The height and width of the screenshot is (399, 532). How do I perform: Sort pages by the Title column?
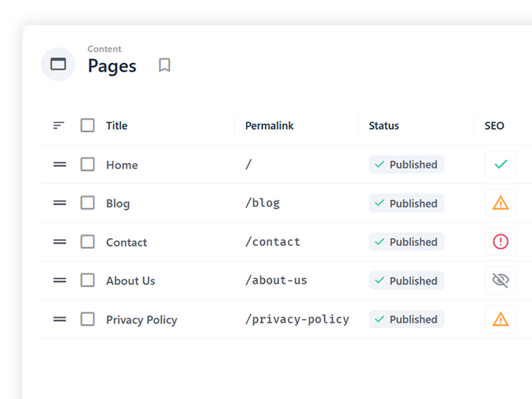(116, 125)
